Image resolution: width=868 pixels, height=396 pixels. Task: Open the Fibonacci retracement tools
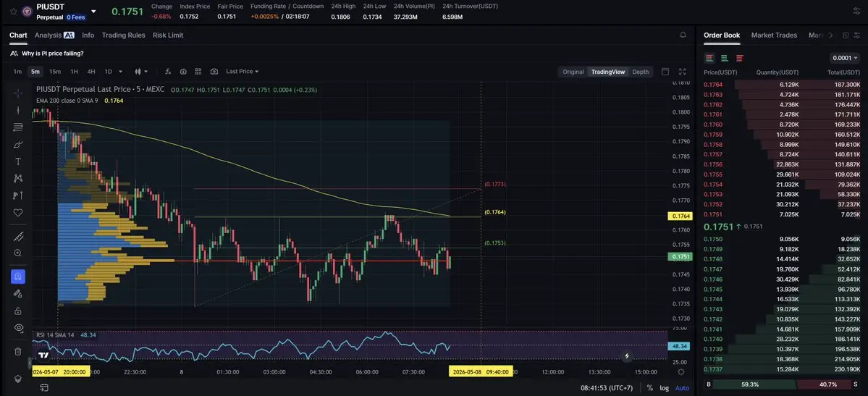[17, 127]
